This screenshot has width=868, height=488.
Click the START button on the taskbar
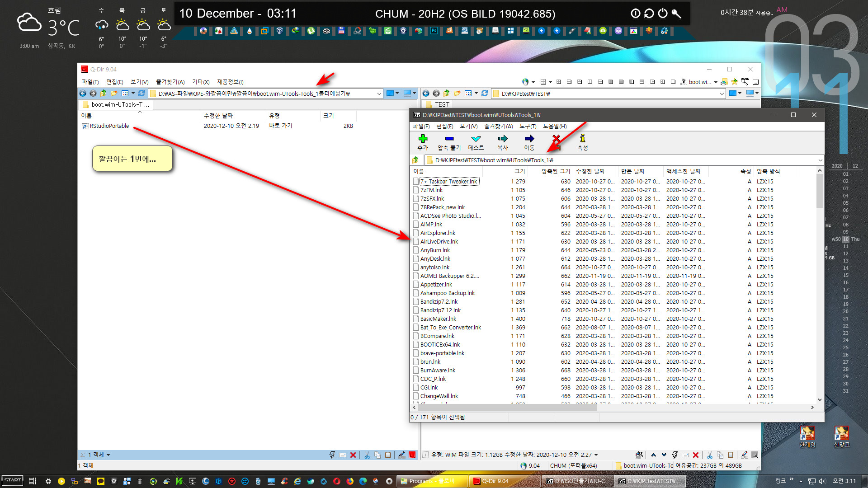[x=13, y=480]
